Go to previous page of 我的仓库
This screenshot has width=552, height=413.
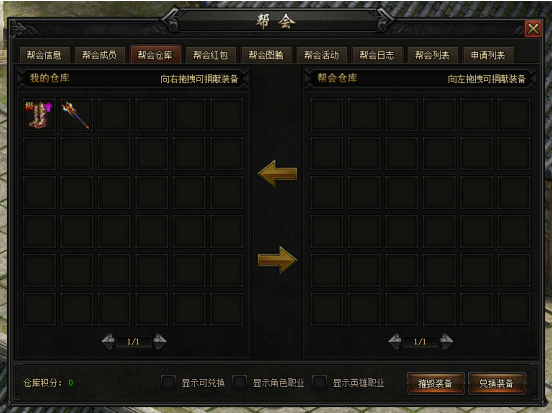click(x=108, y=341)
